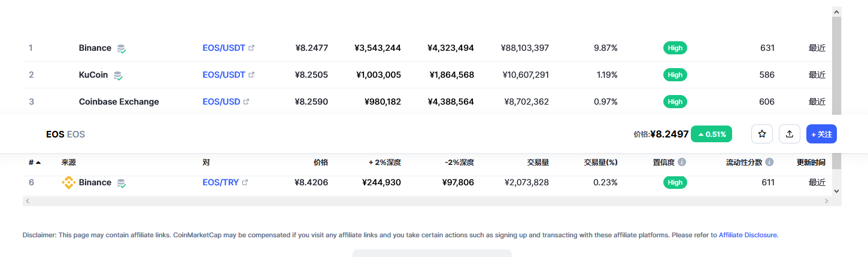The height and width of the screenshot is (257, 868).
Task: Click the info icon beside 置信度 header
Action: [682, 162]
